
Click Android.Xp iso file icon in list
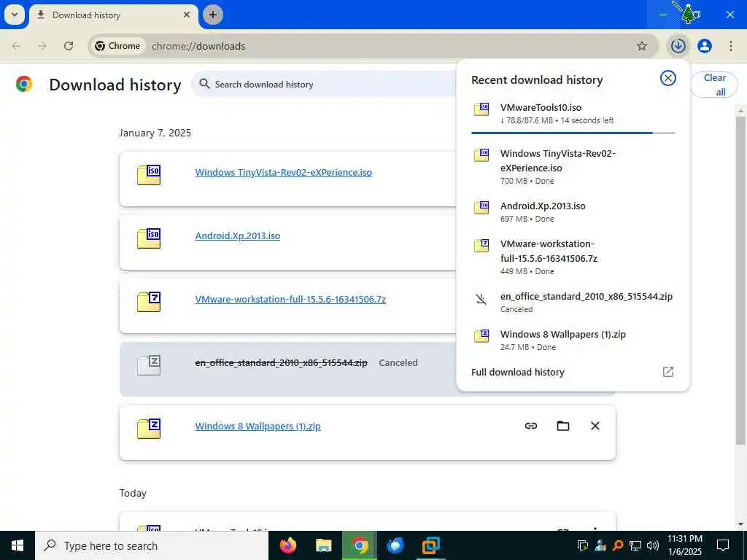tap(149, 238)
